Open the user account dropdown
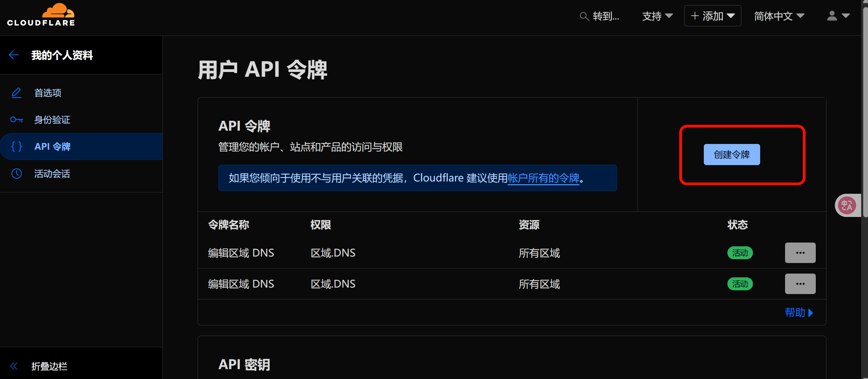 pyautogui.click(x=838, y=16)
